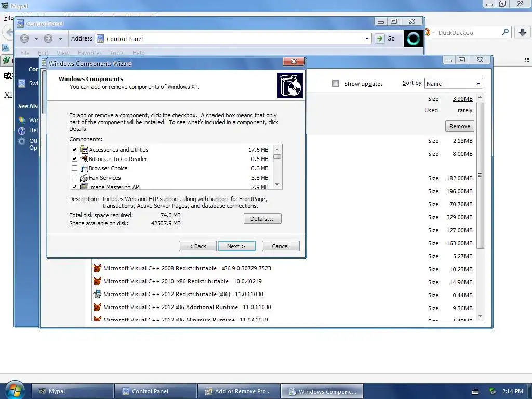Click the Control Panel address bar icon
Viewport: 532px width, 399px height.
(100, 38)
